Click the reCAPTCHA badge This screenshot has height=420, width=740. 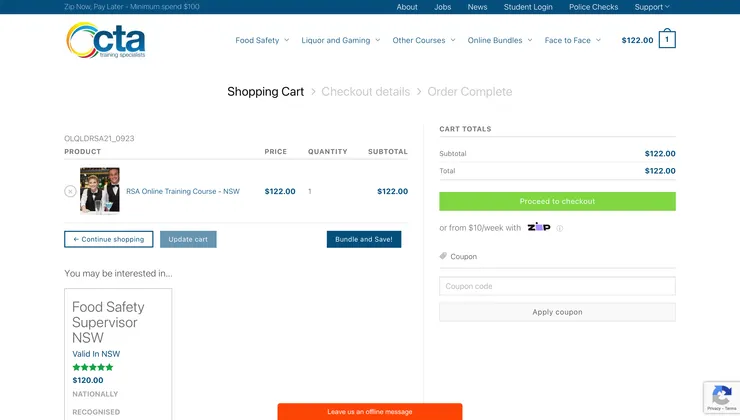point(720,397)
